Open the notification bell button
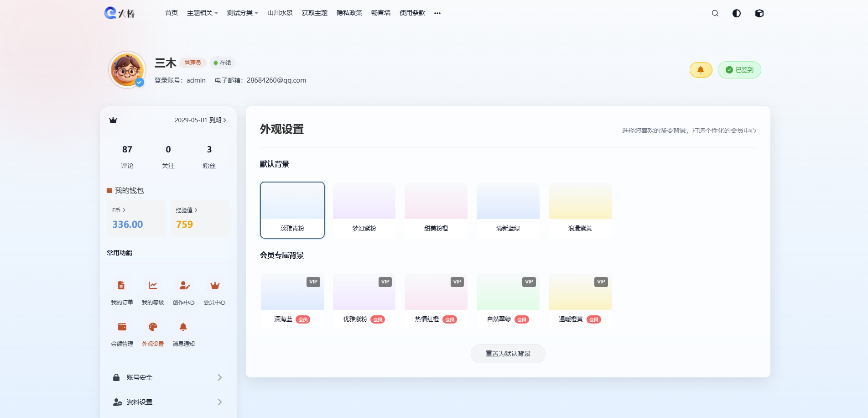Viewport: 868px width, 418px height. 701,70
